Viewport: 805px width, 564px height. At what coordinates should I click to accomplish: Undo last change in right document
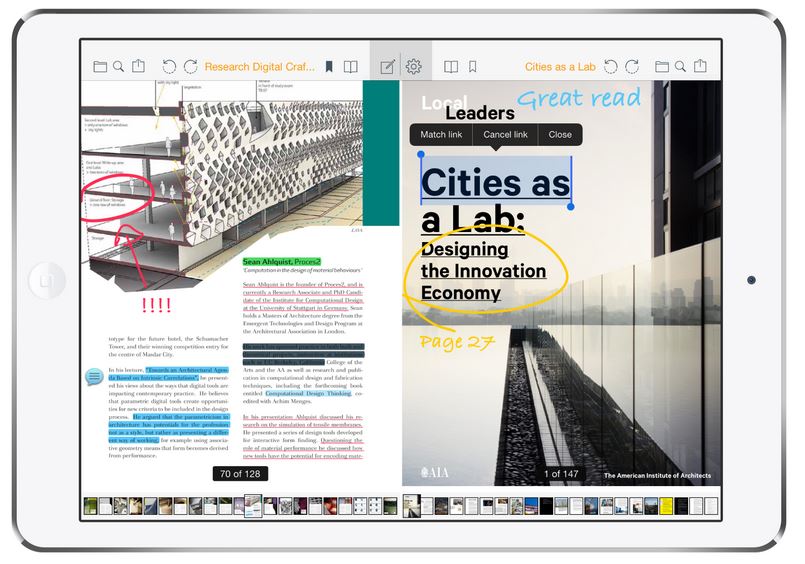[610, 67]
